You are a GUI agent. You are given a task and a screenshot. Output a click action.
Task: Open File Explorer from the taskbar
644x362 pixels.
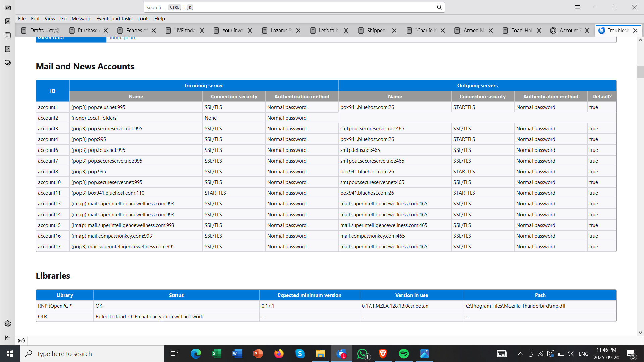320,354
